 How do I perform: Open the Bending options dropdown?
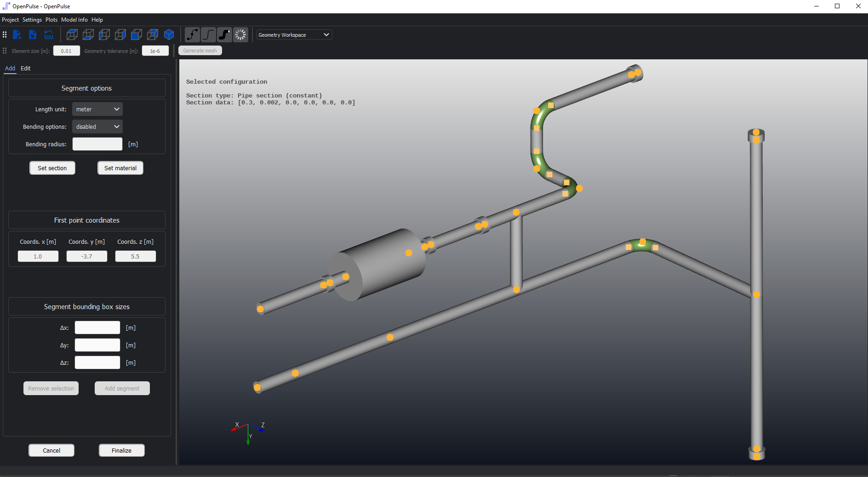(97, 126)
